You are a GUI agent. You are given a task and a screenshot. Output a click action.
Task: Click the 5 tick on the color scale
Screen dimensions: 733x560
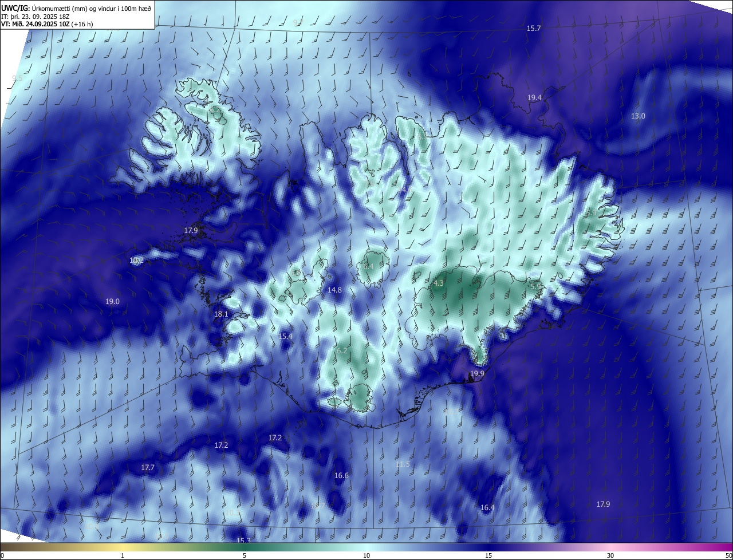[245, 555]
